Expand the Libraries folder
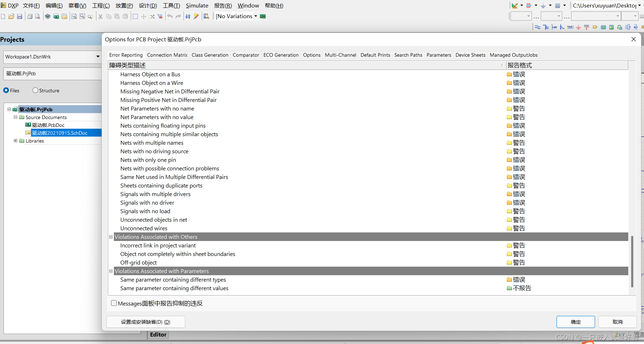This screenshot has height=344, width=644. point(15,140)
